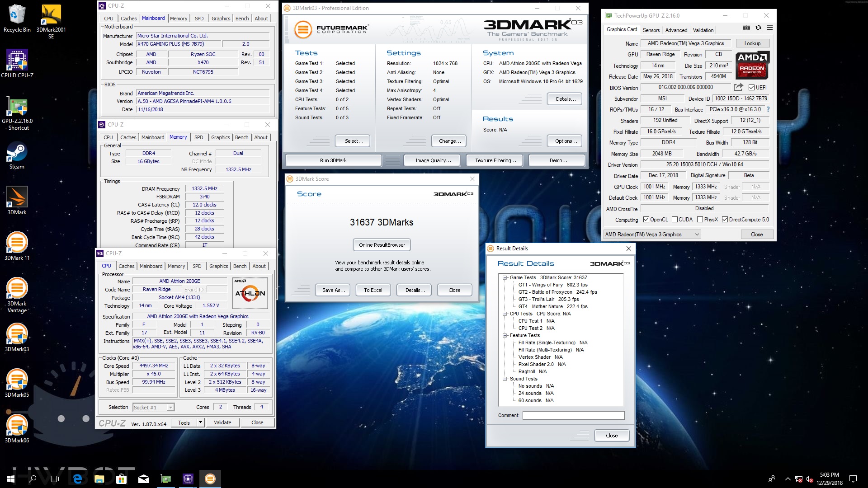The width and height of the screenshot is (868, 488).
Task: Toggle CUDA checkbox in GPU-Z
Action: (x=675, y=220)
